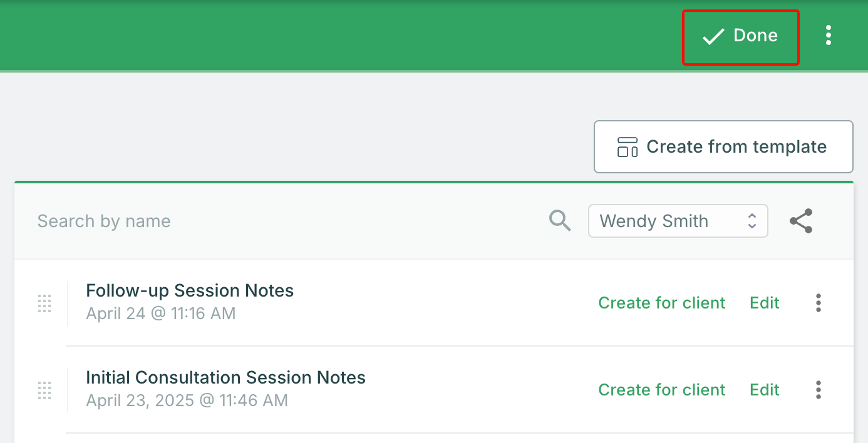The height and width of the screenshot is (443, 868).
Task: Click the Done checkmark button
Action: (740, 36)
